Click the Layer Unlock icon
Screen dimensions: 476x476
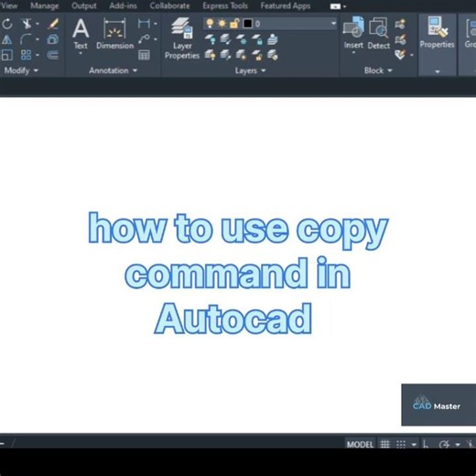(257, 55)
